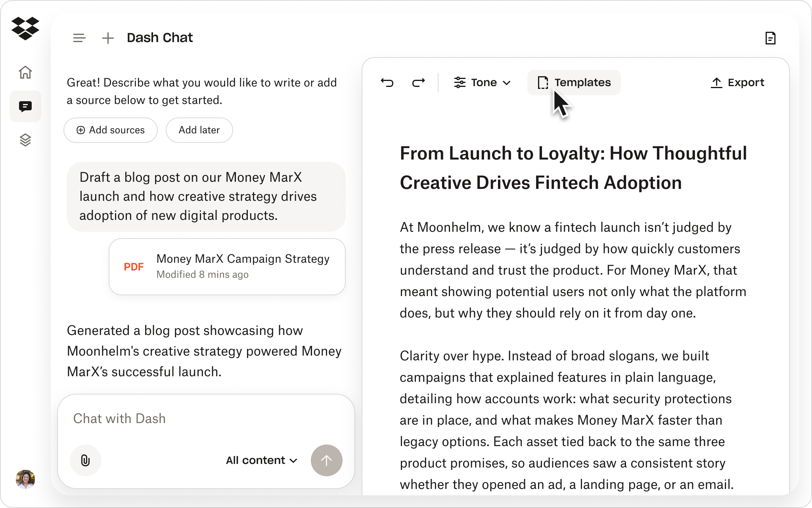Open the chat bubble icon in the sidebar
The image size is (812, 508).
click(x=25, y=106)
